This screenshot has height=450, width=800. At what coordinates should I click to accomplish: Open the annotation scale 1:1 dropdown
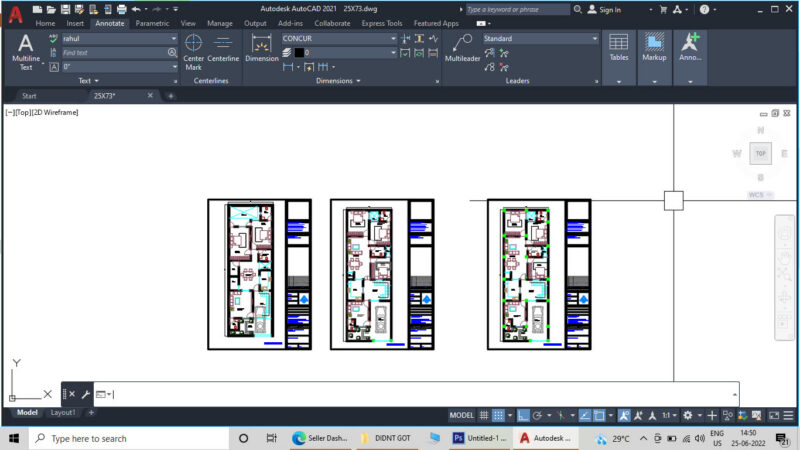(669, 415)
